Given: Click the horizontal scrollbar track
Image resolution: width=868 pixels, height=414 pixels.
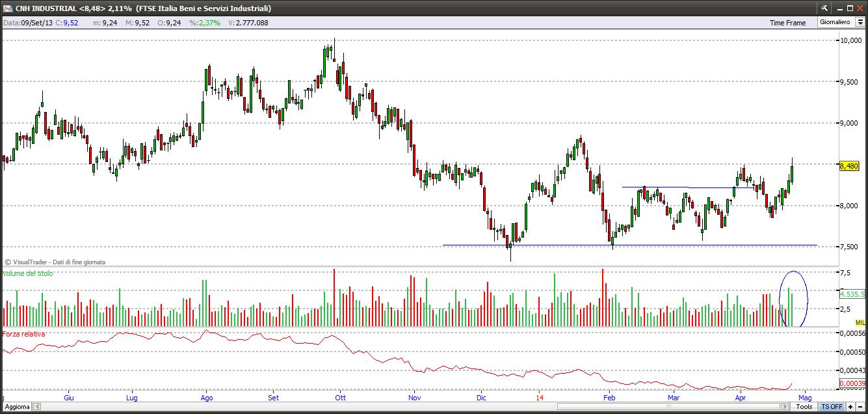Looking at the screenshot, I should pos(411,407).
